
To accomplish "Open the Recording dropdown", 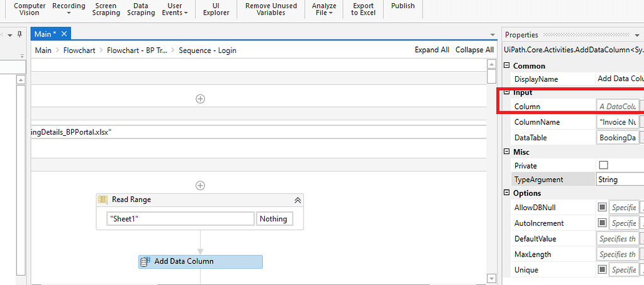I will click(69, 9).
